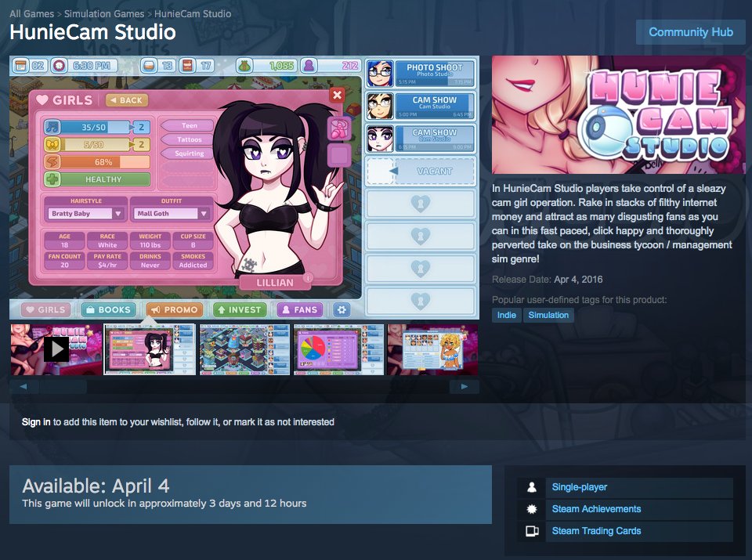This screenshot has width=752, height=560.
Task: Select the Teen trait tag
Action: tap(189, 125)
